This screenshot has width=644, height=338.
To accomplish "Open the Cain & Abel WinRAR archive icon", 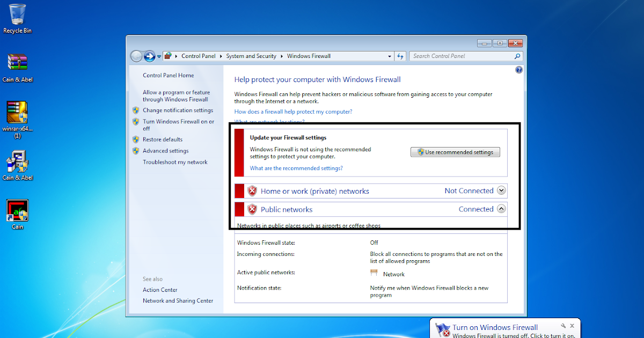I will tap(17, 68).
